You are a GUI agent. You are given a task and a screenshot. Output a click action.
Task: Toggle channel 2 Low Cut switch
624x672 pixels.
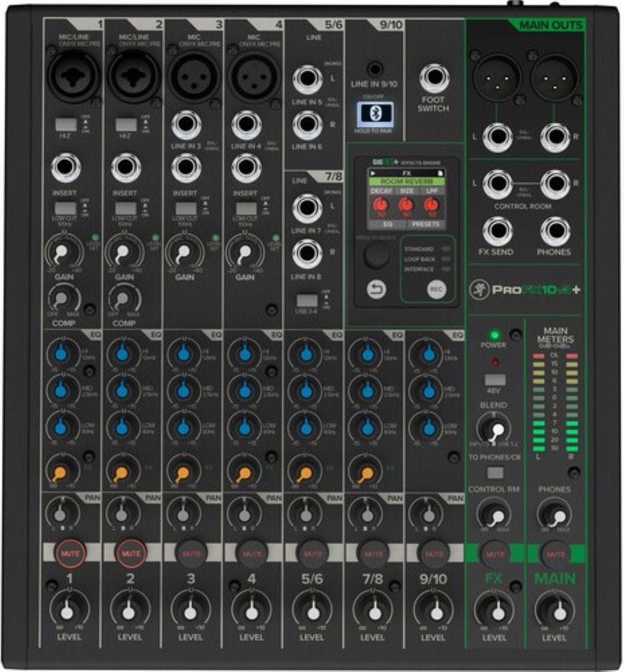tap(126, 208)
